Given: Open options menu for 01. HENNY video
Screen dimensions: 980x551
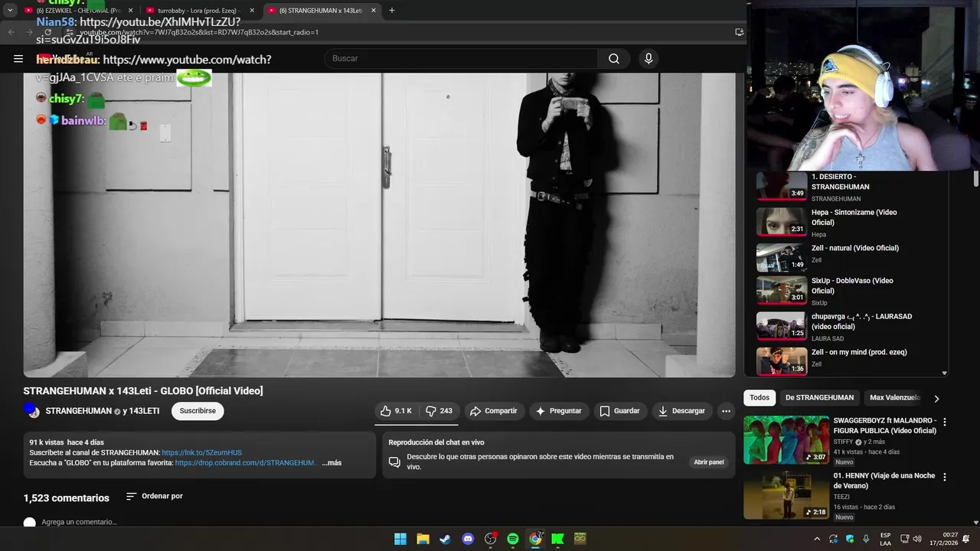Looking at the screenshot, I should tap(945, 478).
